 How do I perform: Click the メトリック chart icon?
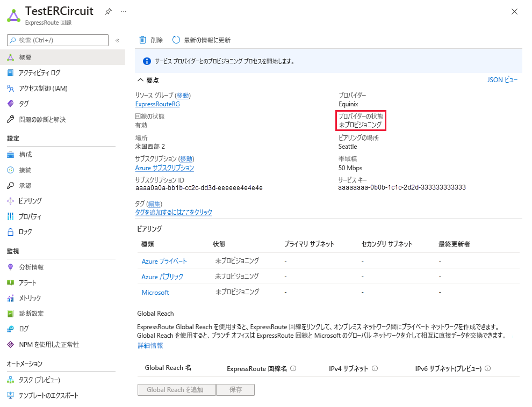coord(11,298)
